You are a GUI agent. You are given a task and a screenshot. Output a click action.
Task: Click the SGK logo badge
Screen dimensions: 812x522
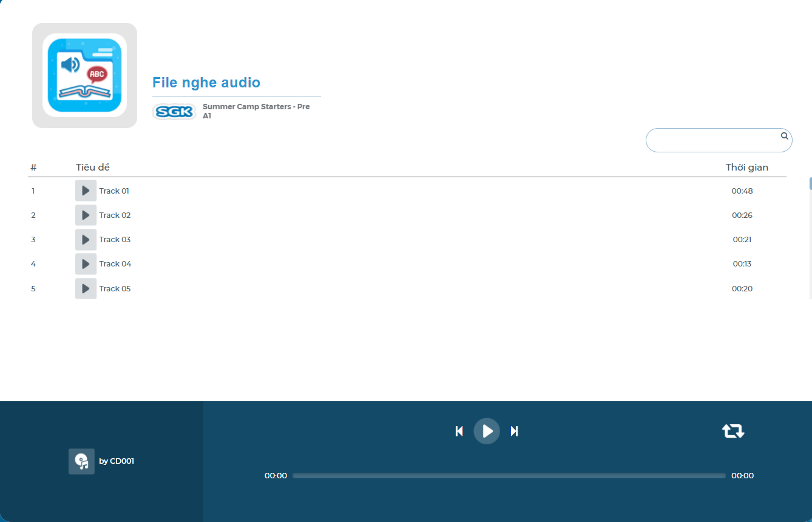click(x=174, y=111)
